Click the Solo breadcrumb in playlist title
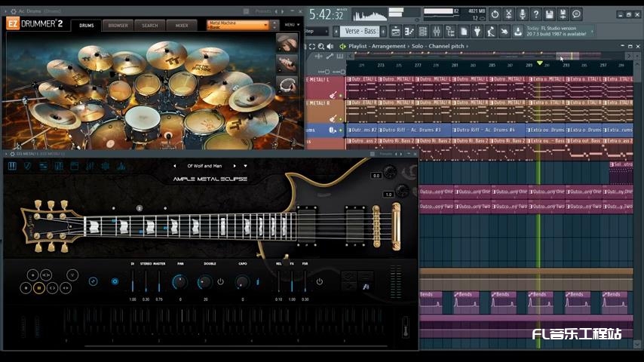 [417, 47]
